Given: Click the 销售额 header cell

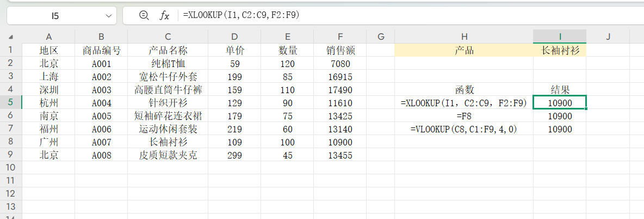Looking at the screenshot, I should [340, 51].
